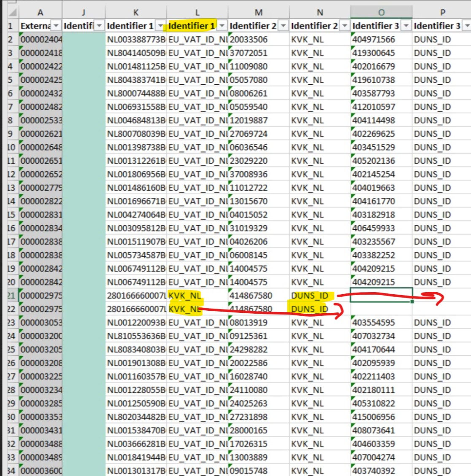Select row 21 using its row header
Image resolution: width=471 pixels, height=476 pixels.
[x=11, y=296]
